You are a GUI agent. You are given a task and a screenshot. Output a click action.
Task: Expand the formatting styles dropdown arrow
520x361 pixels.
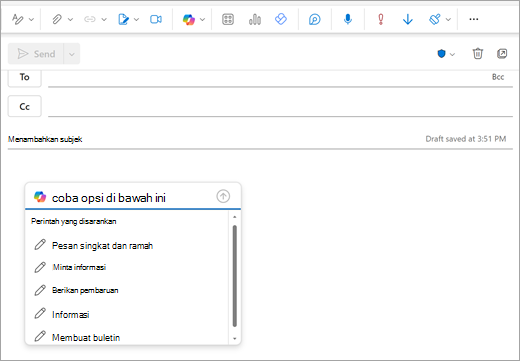click(31, 20)
